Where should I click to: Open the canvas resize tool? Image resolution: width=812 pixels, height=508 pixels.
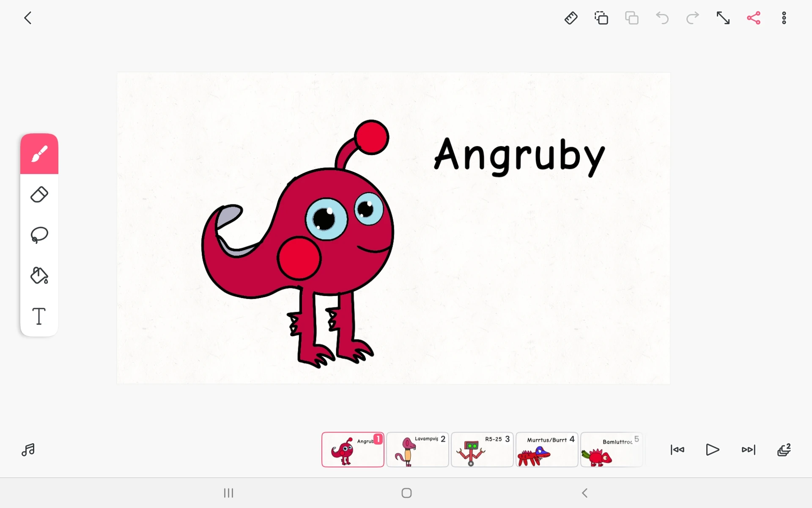(723, 18)
